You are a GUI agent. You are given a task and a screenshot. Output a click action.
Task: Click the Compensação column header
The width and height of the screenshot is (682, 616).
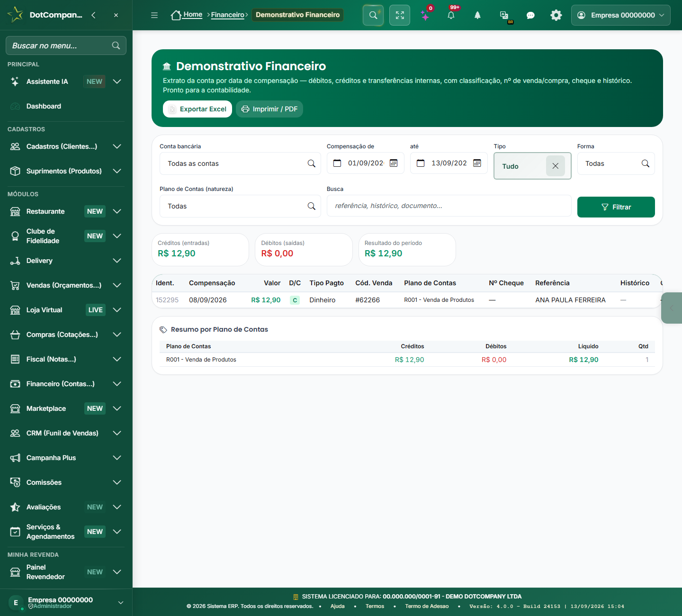(x=212, y=283)
